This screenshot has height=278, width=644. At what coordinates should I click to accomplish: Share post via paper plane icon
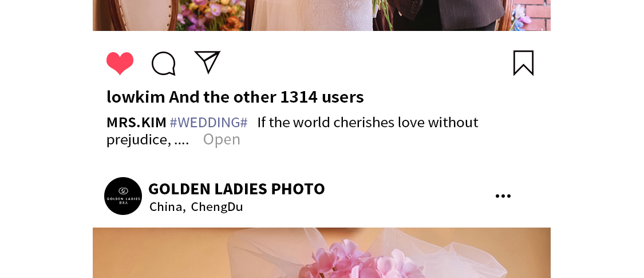(x=207, y=62)
